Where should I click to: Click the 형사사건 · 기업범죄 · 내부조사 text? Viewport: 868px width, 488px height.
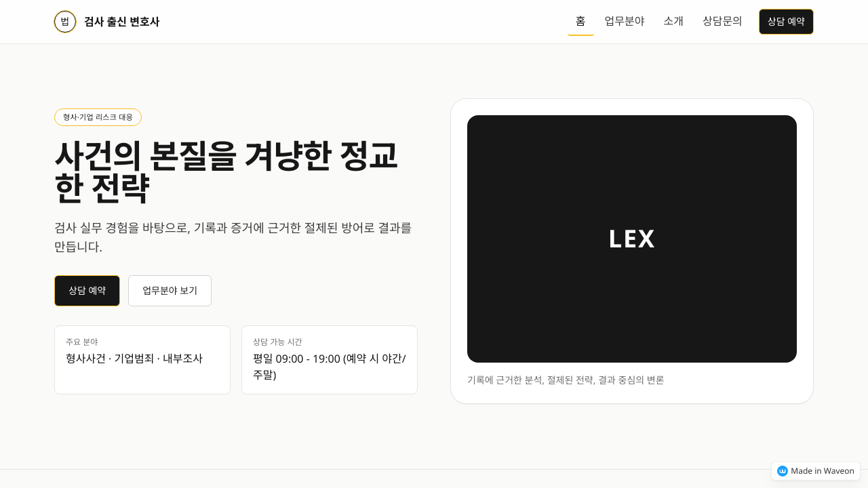coord(134,359)
